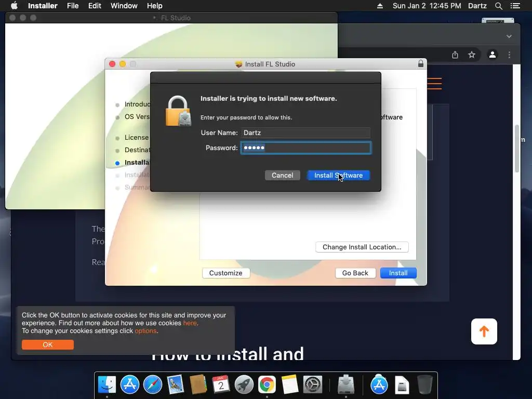Image resolution: width=532 pixels, height=399 pixels.
Task: Open Calendar from the Dock
Action: point(221,385)
